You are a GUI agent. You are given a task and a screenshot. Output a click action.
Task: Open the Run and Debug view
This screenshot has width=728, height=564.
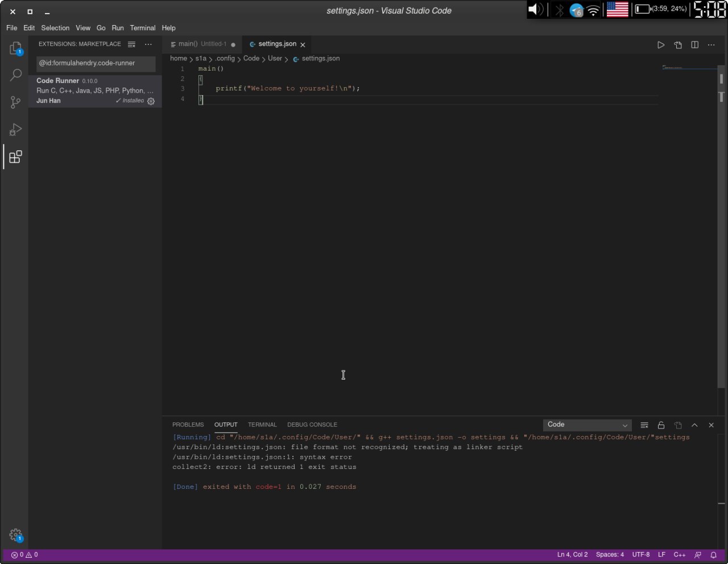pyautogui.click(x=15, y=129)
